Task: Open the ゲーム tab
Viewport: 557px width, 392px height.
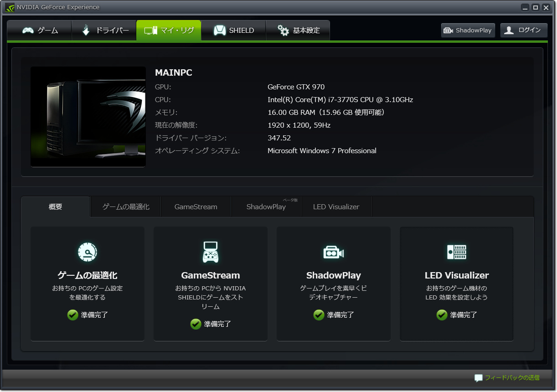Action: [40, 31]
